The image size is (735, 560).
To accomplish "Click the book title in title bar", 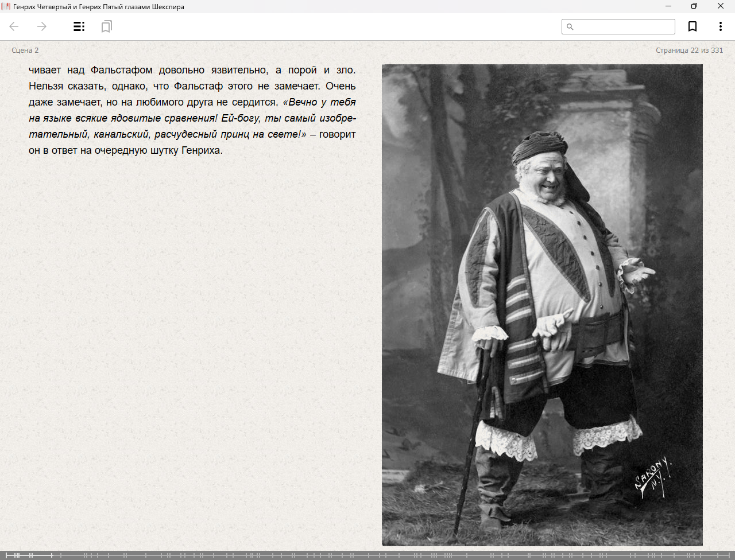I will 99,7.
